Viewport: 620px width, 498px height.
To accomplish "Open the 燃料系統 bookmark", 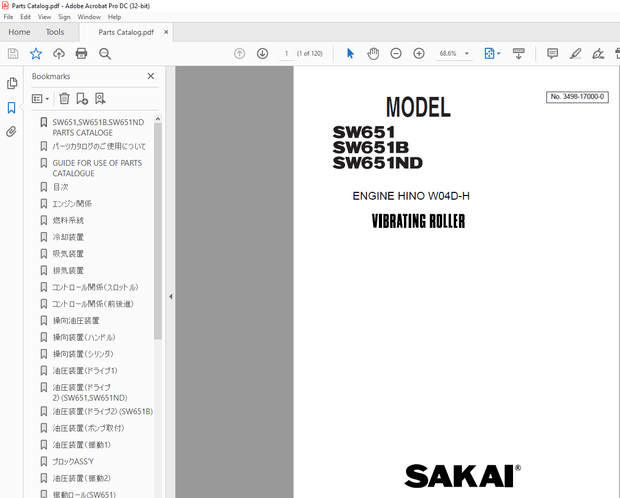I will pos(68,220).
